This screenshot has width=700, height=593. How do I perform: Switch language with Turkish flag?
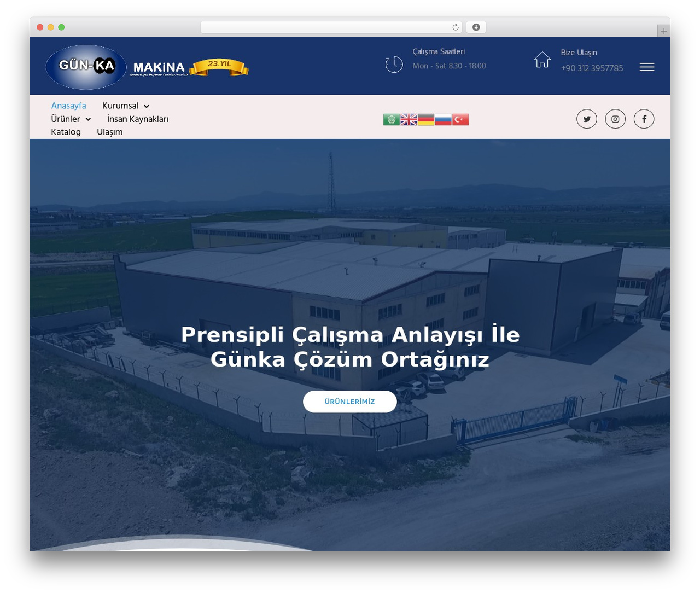pyautogui.click(x=460, y=119)
